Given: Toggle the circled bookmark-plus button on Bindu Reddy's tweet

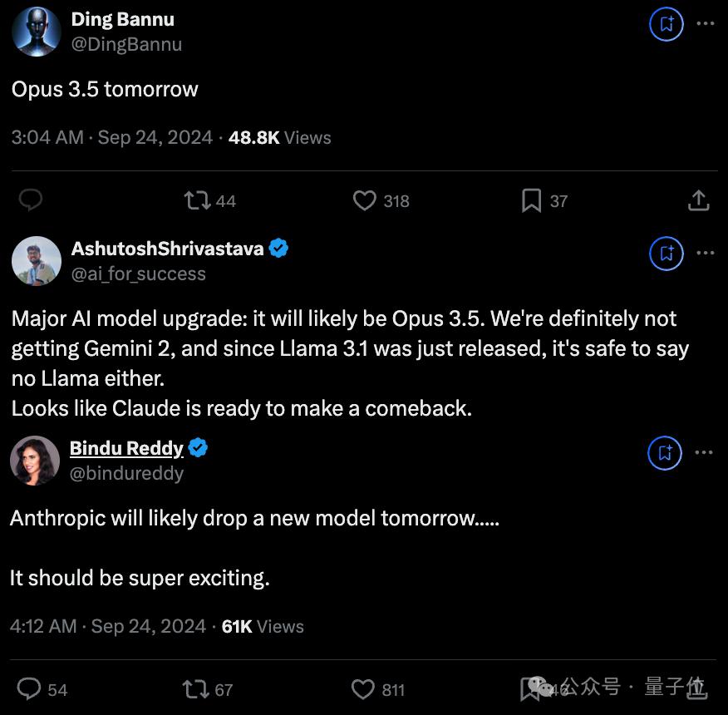Looking at the screenshot, I should pyautogui.click(x=665, y=453).
